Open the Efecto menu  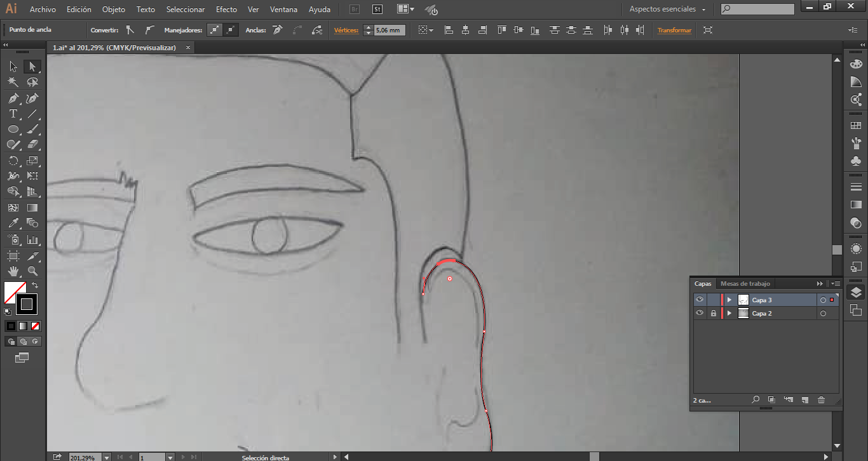[x=226, y=10]
